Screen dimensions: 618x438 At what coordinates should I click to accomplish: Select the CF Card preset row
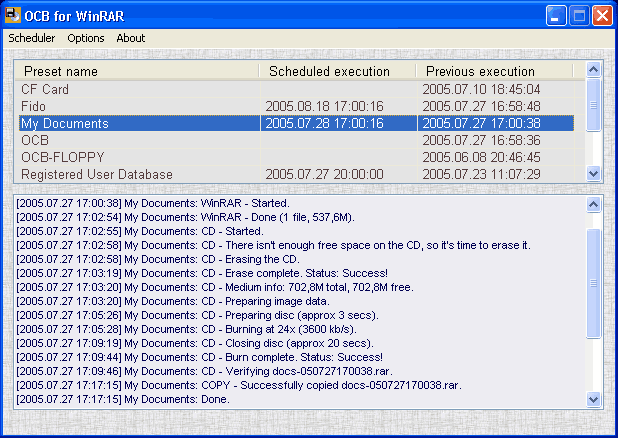tap(296, 89)
